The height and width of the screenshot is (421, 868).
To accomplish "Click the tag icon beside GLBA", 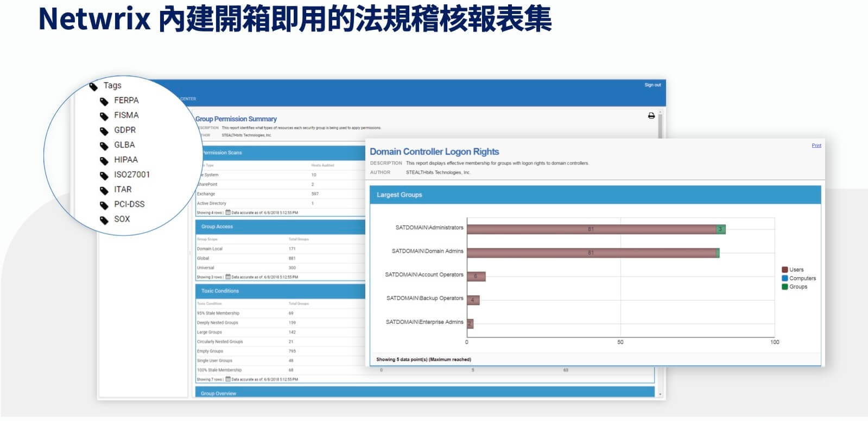I will 104,146.
